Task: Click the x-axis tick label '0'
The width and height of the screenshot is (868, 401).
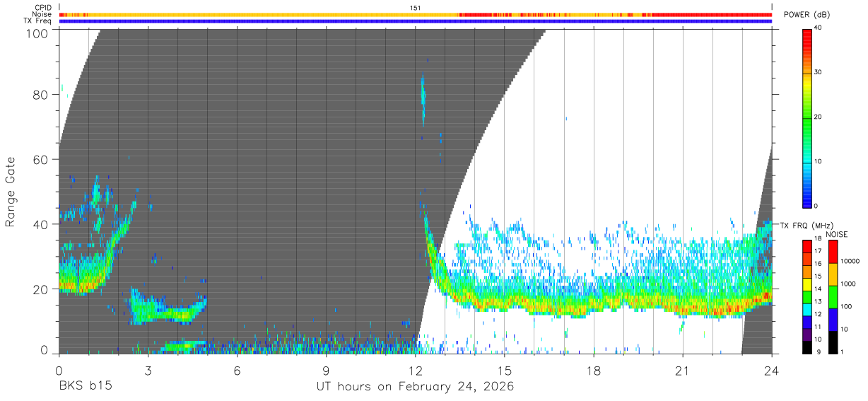Action: (x=59, y=370)
